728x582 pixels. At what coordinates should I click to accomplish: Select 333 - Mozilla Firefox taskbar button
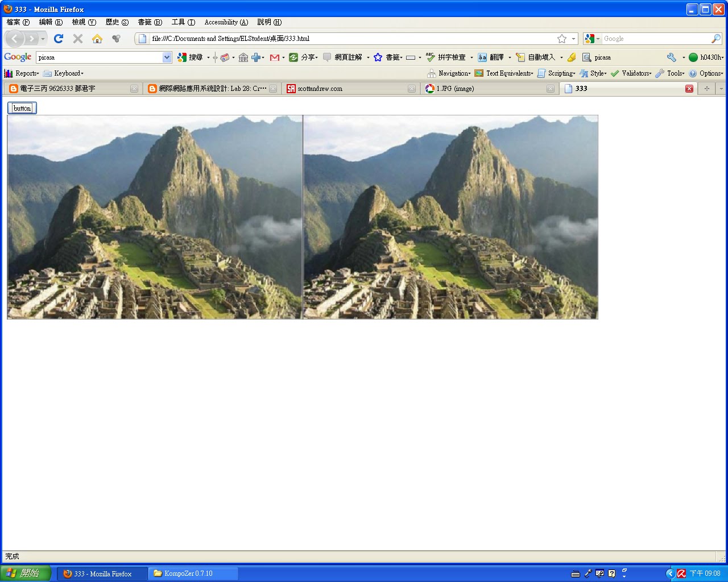click(x=102, y=573)
